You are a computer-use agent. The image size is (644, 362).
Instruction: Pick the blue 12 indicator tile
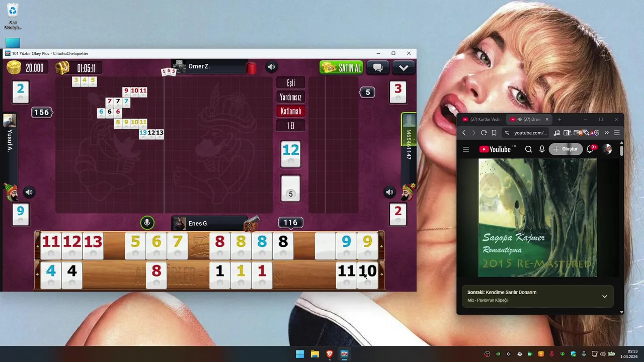291,154
